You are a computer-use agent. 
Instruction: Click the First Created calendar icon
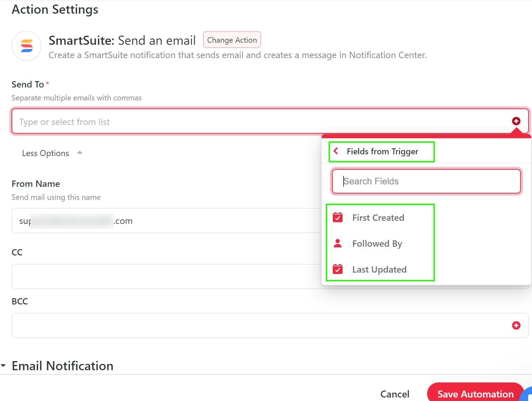(x=338, y=218)
